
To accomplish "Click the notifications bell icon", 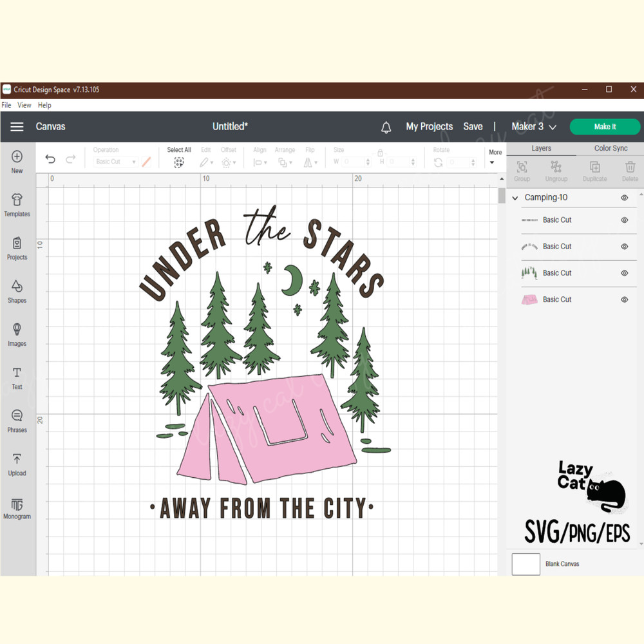I will coord(386,128).
